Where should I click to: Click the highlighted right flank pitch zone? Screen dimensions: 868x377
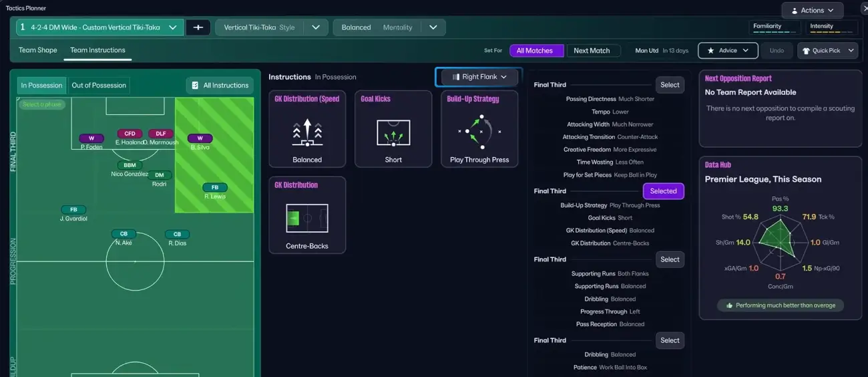214,155
